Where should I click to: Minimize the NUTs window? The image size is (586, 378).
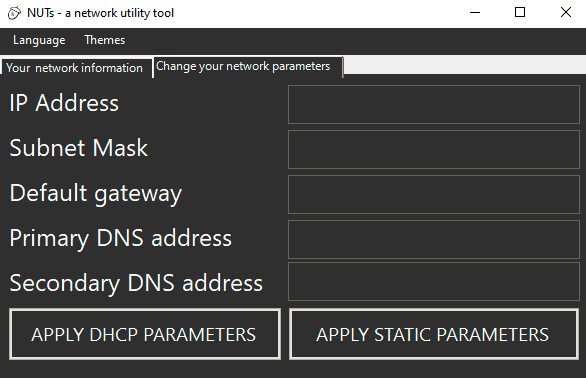[x=475, y=13]
